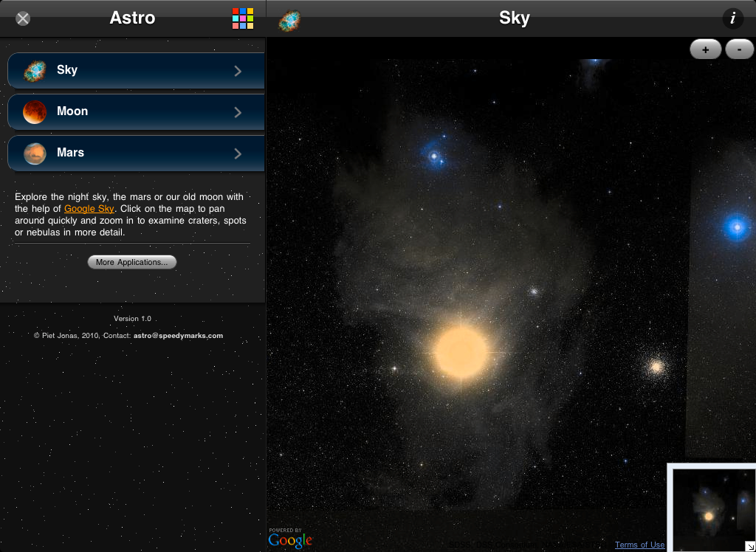Click the Mars row chevron arrow
The image size is (756, 552).
click(238, 153)
